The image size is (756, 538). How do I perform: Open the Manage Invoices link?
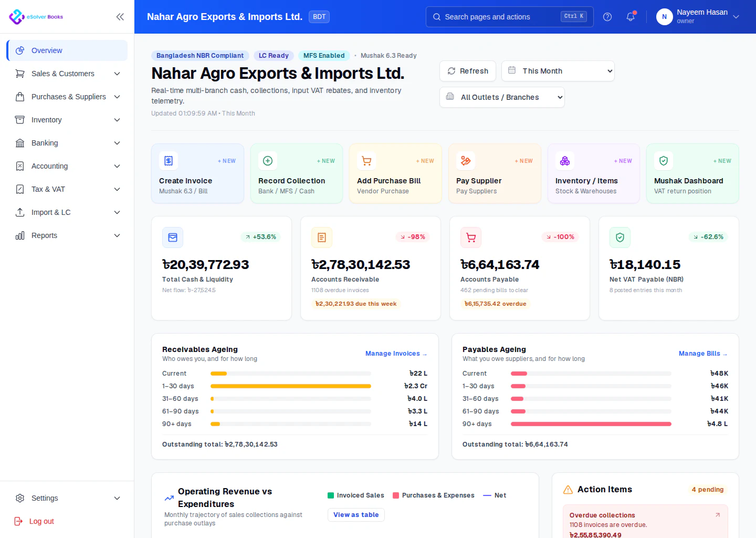pyautogui.click(x=396, y=354)
